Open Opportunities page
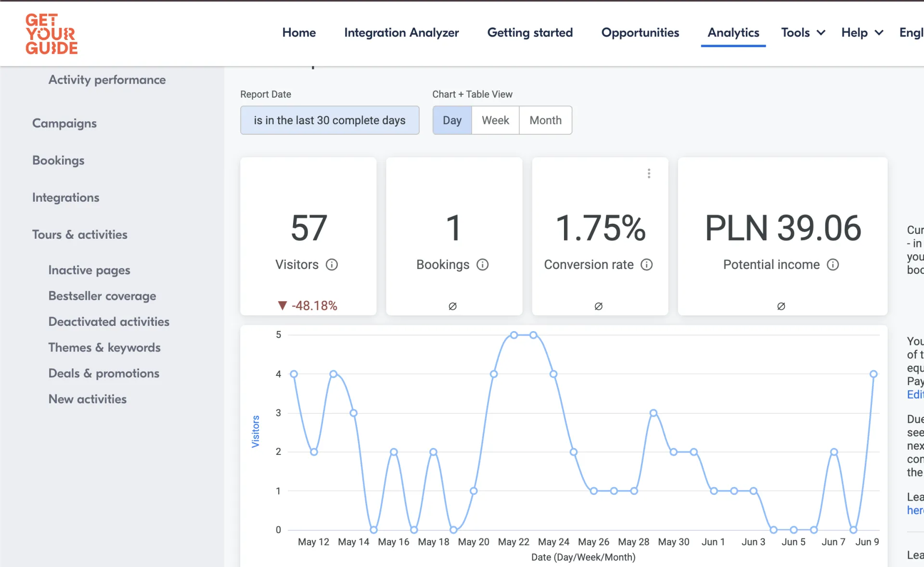The width and height of the screenshot is (924, 567). 640,33
